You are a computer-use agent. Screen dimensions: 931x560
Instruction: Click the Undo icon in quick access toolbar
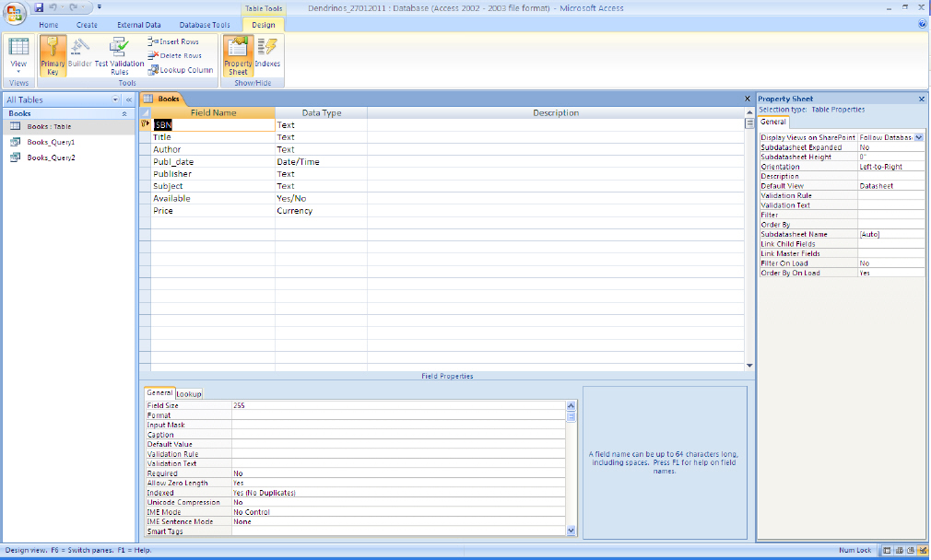coord(53,7)
